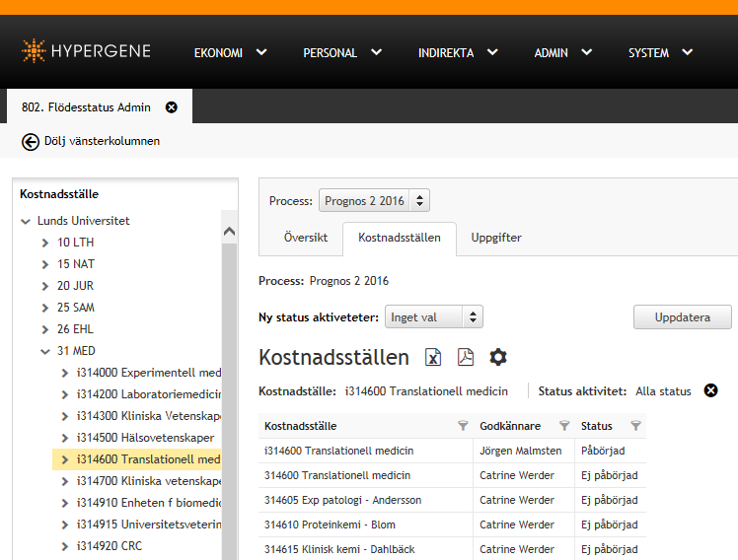Viewport: 738px width, 560px height.
Task: Collapse the 31 MED node
Action: [45, 351]
